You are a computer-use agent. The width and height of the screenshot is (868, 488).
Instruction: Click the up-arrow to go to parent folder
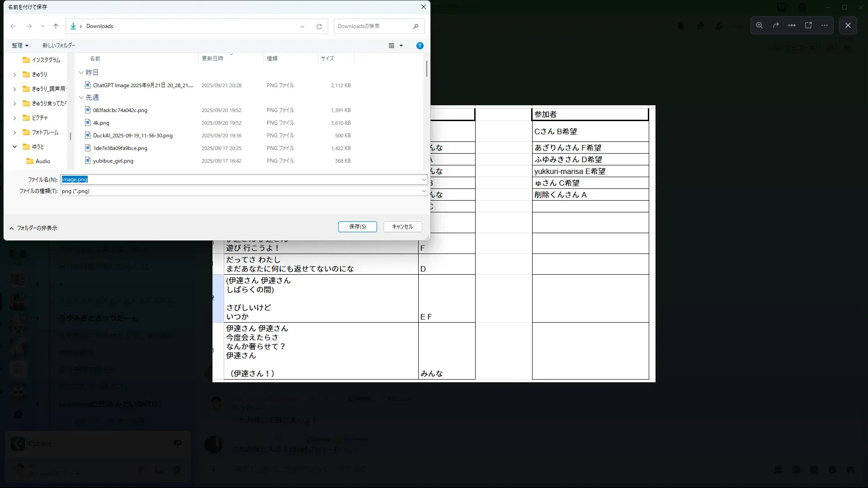(x=56, y=26)
